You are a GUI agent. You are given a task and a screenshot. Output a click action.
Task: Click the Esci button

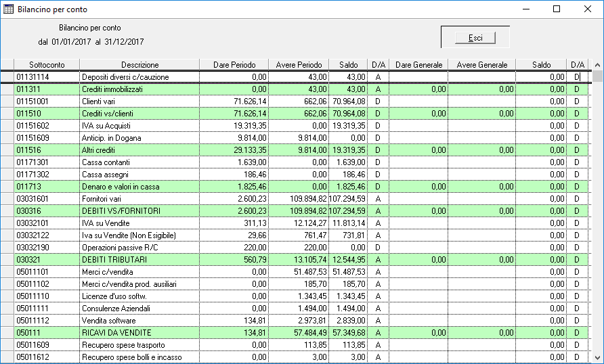point(475,38)
